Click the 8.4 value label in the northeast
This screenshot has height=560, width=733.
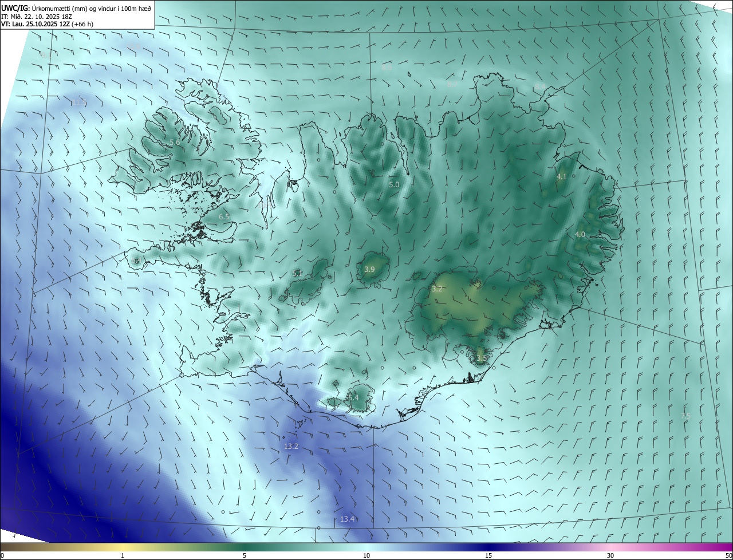click(x=540, y=86)
